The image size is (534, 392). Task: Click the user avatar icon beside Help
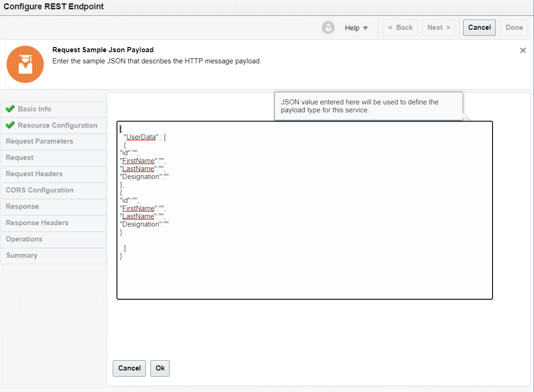click(x=328, y=28)
